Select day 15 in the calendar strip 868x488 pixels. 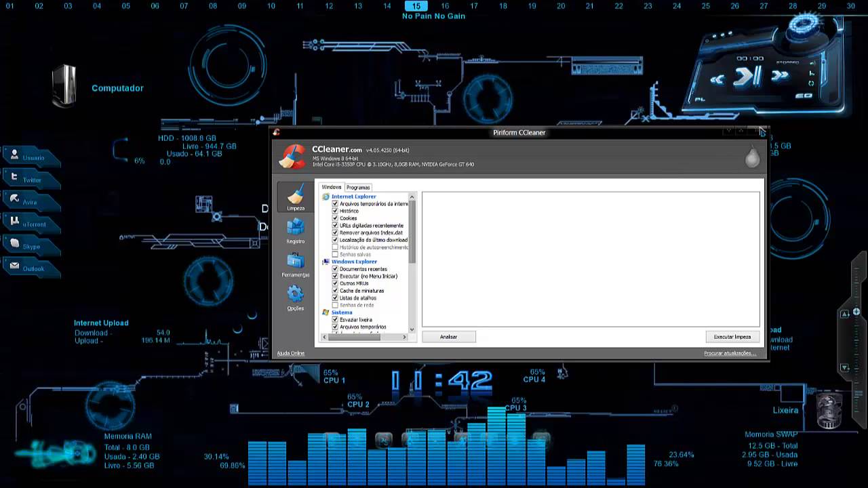click(416, 5)
